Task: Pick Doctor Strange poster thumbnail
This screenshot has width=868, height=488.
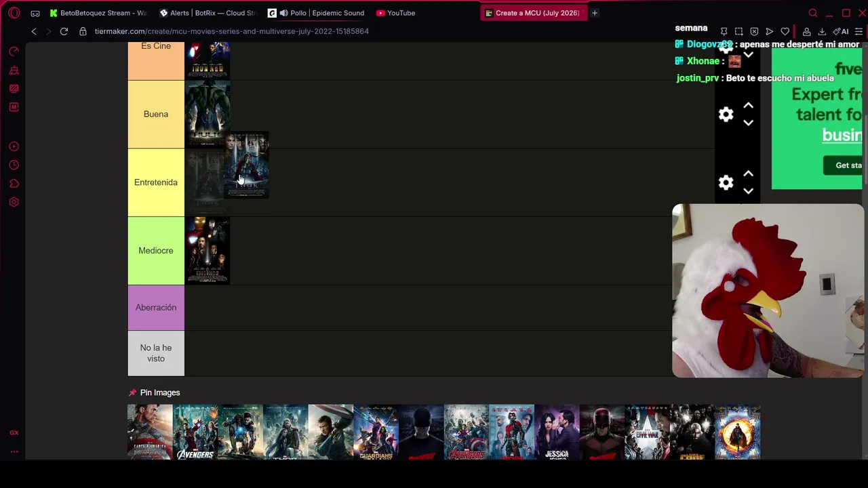Action: [x=738, y=432]
